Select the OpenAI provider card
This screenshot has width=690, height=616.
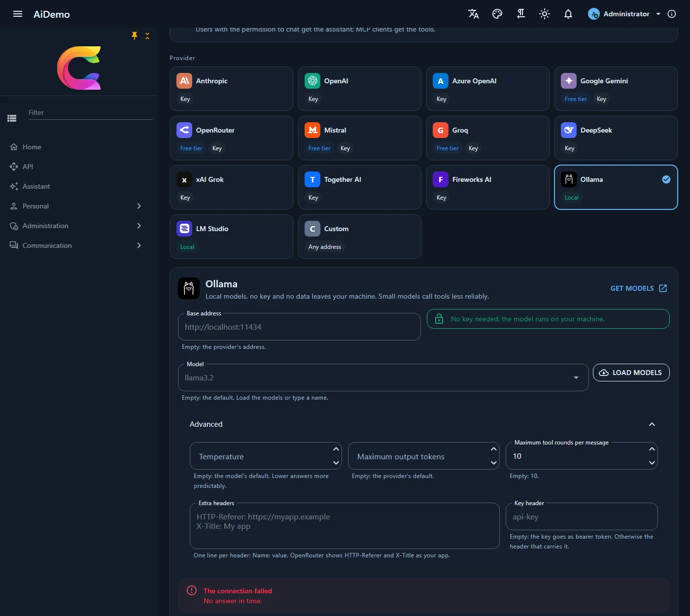(x=360, y=89)
